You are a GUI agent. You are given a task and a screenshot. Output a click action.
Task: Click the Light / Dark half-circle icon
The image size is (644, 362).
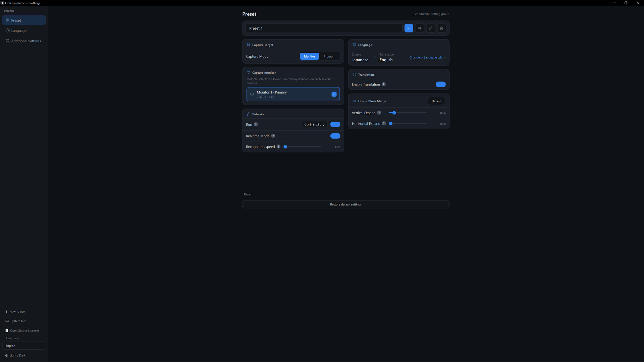(x=6, y=355)
